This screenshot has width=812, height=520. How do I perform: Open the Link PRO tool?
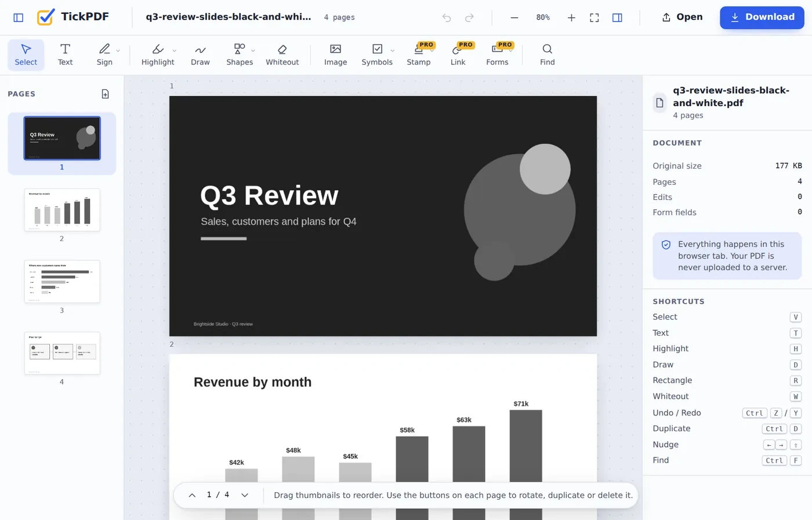[x=458, y=55]
